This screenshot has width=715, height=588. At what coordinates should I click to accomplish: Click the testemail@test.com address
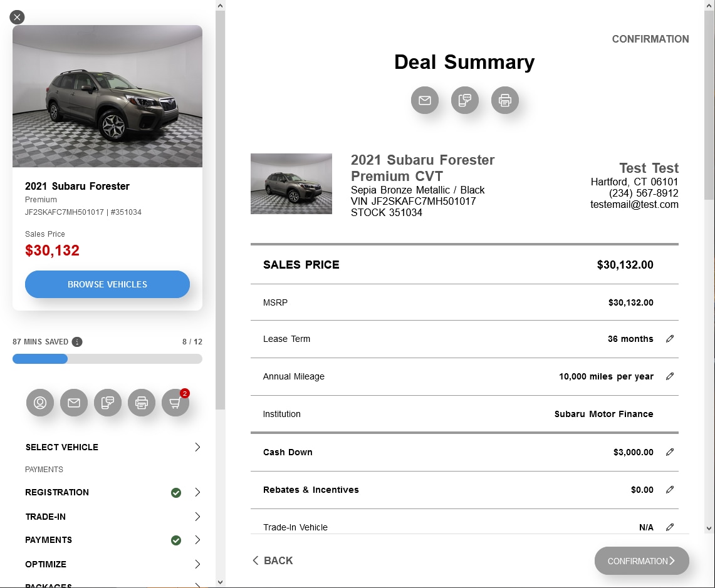(x=634, y=205)
